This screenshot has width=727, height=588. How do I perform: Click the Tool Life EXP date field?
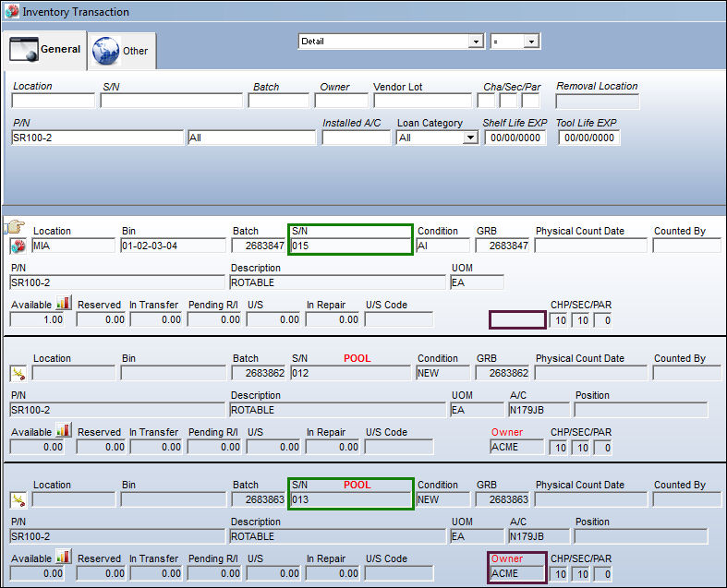tap(588, 138)
